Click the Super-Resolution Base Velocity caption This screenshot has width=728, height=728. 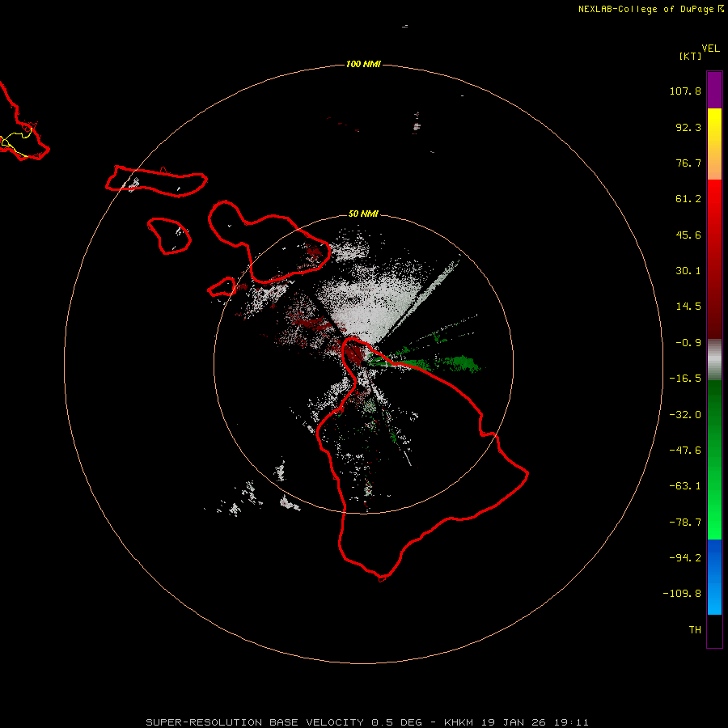click(x=367, y=722)
